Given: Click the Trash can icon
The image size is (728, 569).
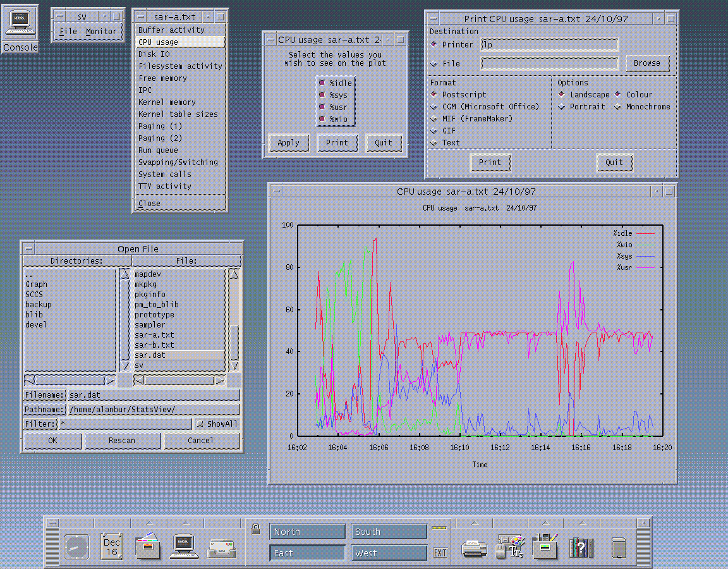Looking at the screenshot, I should click(619, 548).
